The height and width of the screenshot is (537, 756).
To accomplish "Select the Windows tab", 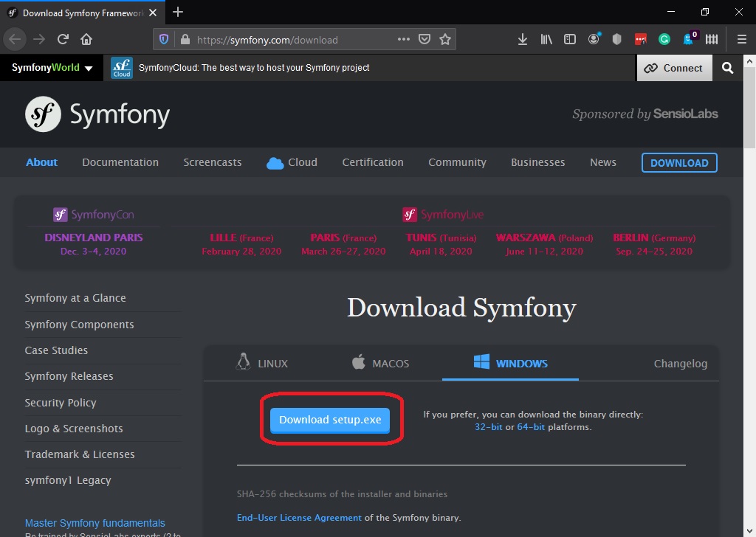I will (x=510, y=363).
